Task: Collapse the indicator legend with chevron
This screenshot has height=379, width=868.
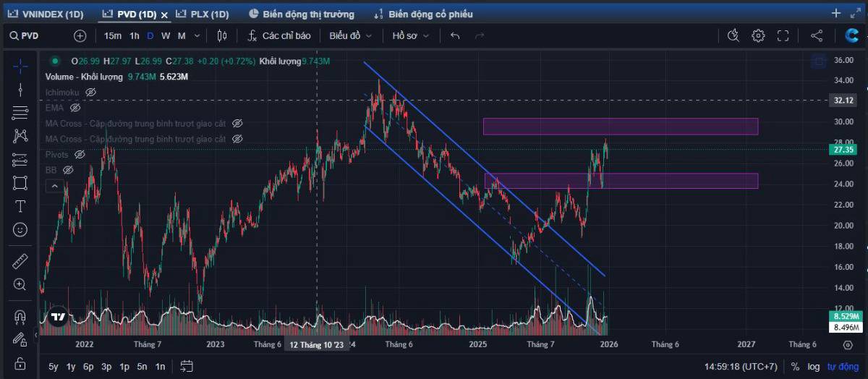Action: (54, 187)
